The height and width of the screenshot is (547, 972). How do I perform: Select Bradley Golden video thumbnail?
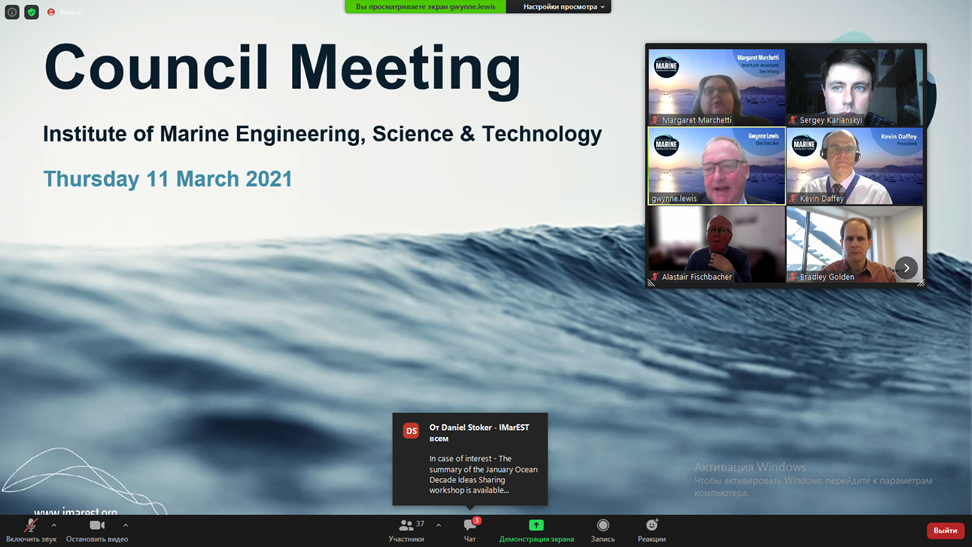click(x=855, y=244)
